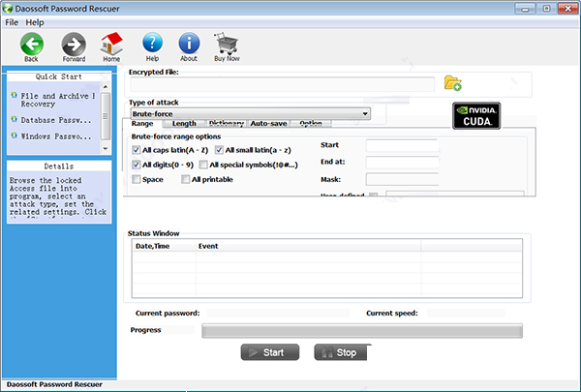Click the Mask input field

tap(403, 179)
